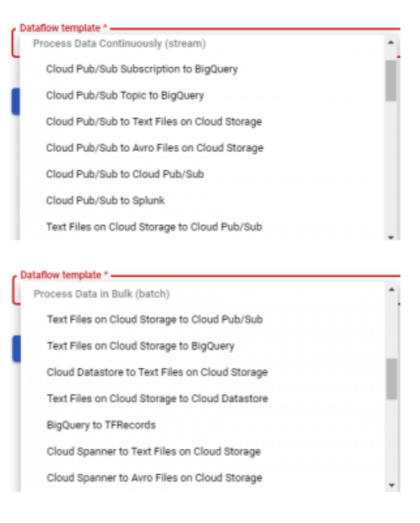Choose Text Files on Cloud Storage to BigQuery

point(140,346)
